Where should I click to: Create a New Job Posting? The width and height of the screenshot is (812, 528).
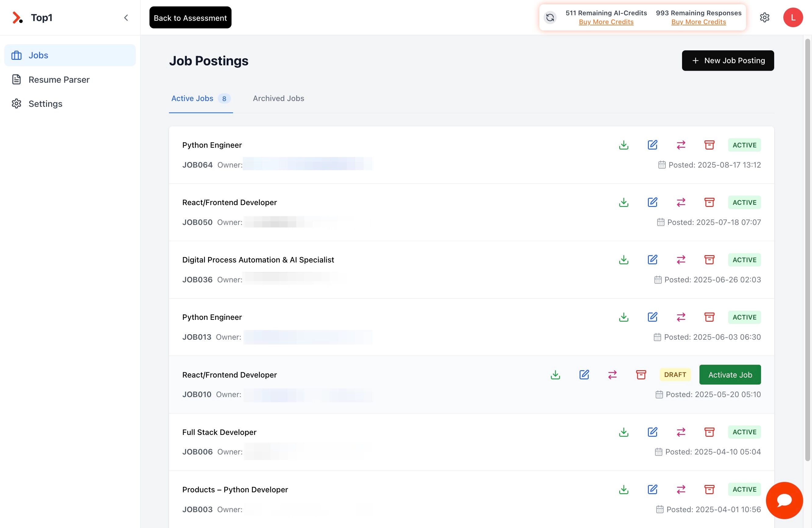point(728,60)
